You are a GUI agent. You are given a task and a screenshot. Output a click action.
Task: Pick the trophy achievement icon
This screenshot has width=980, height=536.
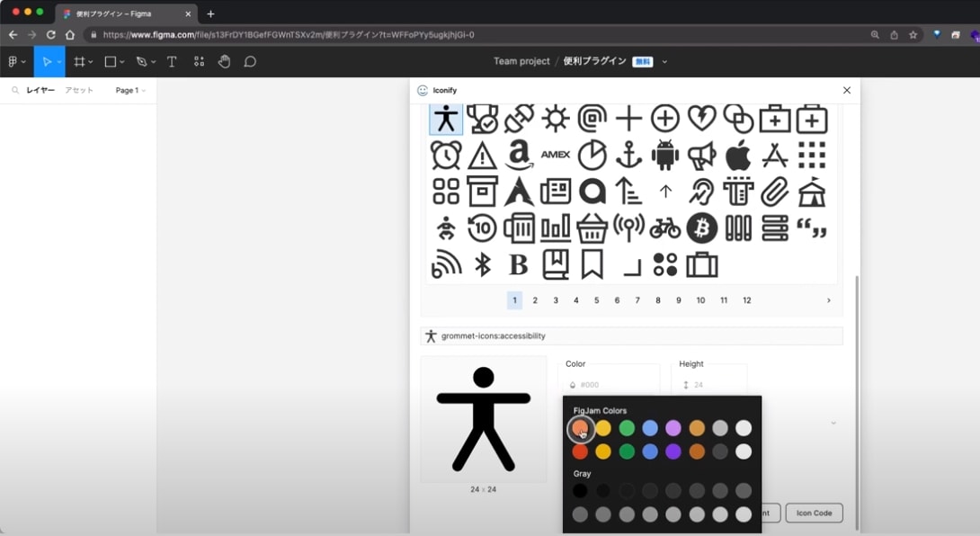coord(482,118)
